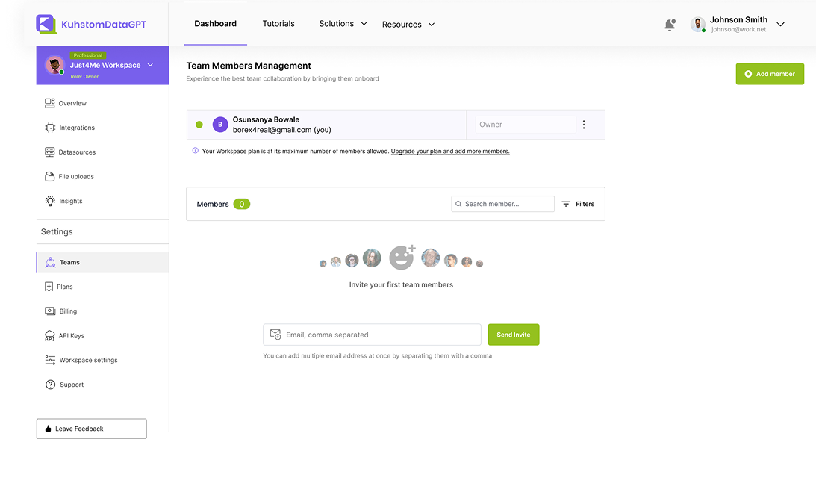Open Integrations via its chip icon
Image resolution: width=816 pixels, height=504 pixels.
tap(50, 128)
